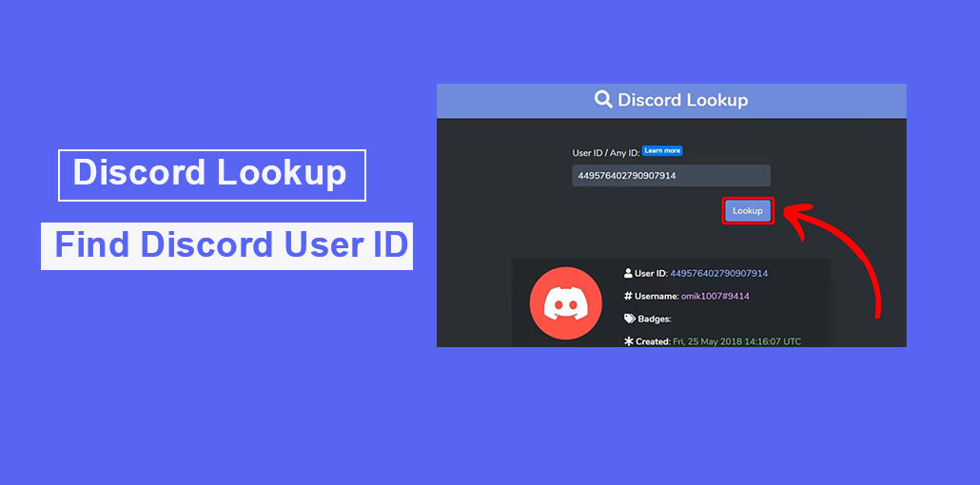Screen dimensions: 980x485
Task: Click the Discord Lookup page header title
Action: [682, 100]
